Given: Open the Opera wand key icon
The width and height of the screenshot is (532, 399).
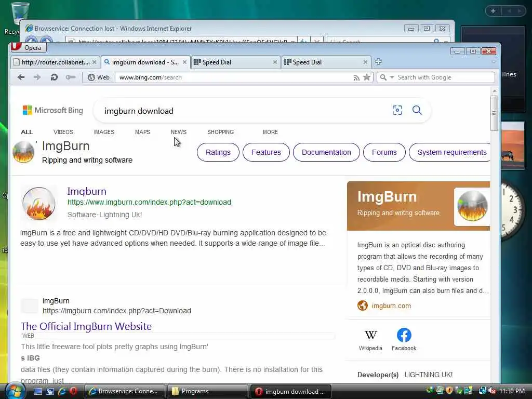Looking at the screenshot, I should click(71, 77).
